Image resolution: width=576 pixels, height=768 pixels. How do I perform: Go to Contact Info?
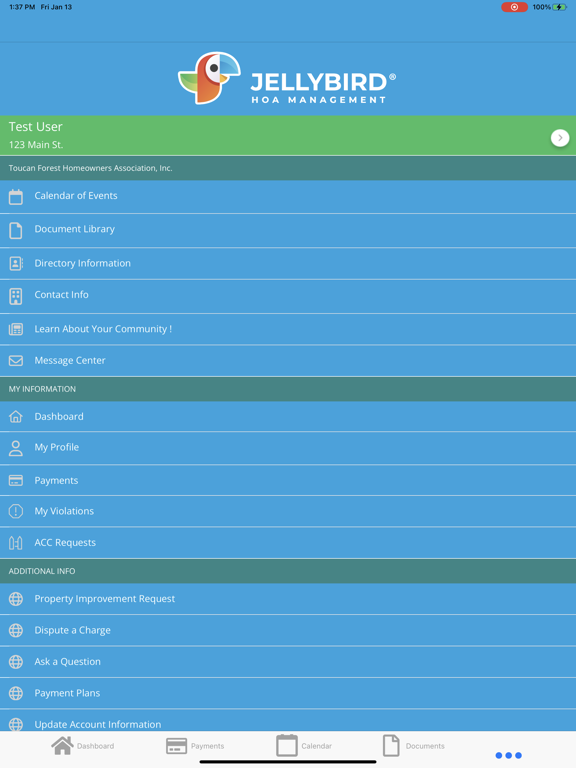tap(288, 296)
